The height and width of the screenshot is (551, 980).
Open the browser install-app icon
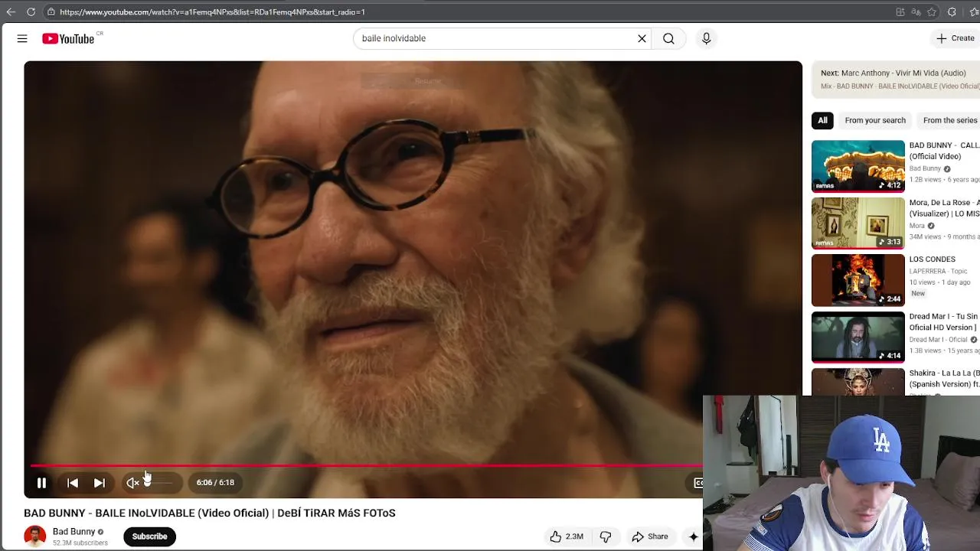coord(900,11)
